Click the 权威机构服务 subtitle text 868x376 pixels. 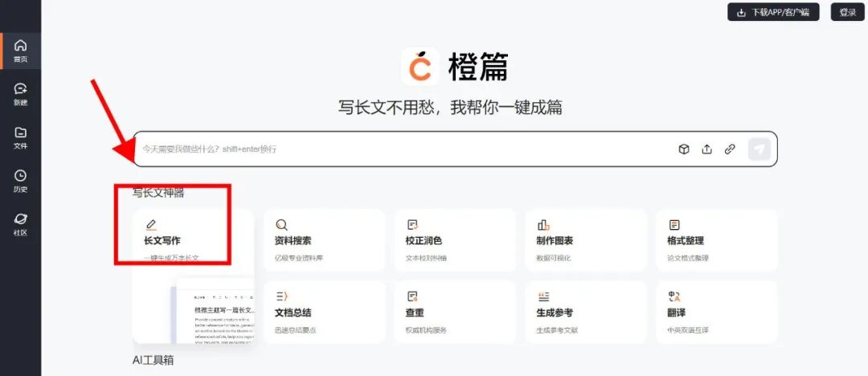(426, 330)
